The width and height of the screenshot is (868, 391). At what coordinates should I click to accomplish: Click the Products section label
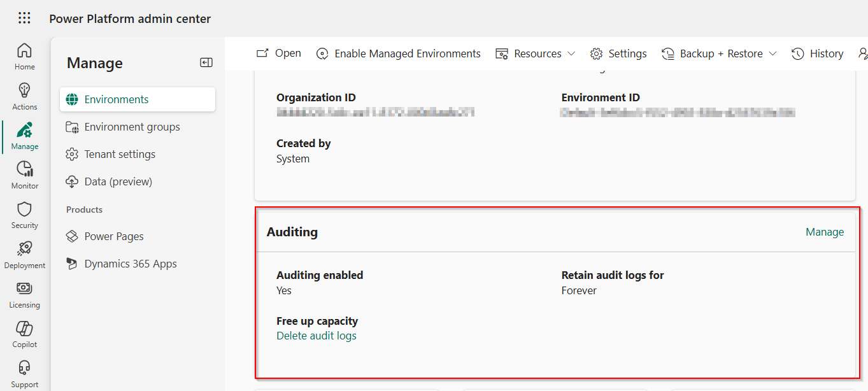click(84, 210)
